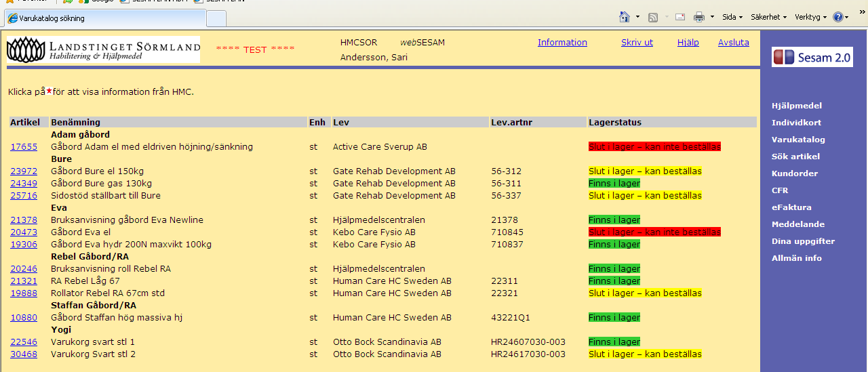Viewport: 868px width, 372px height.
Task: Open article 19888
Action: pyautogui.click(x=24, y=293)
